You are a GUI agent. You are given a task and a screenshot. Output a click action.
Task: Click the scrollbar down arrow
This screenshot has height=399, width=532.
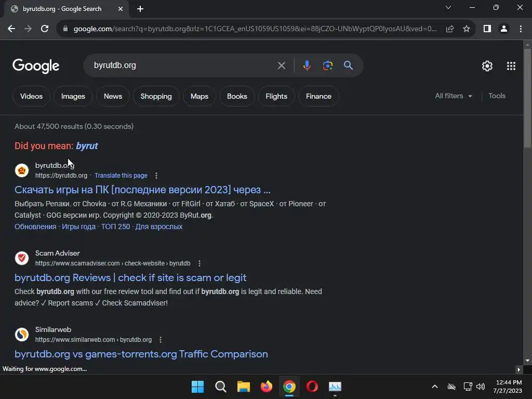[527, 361]
